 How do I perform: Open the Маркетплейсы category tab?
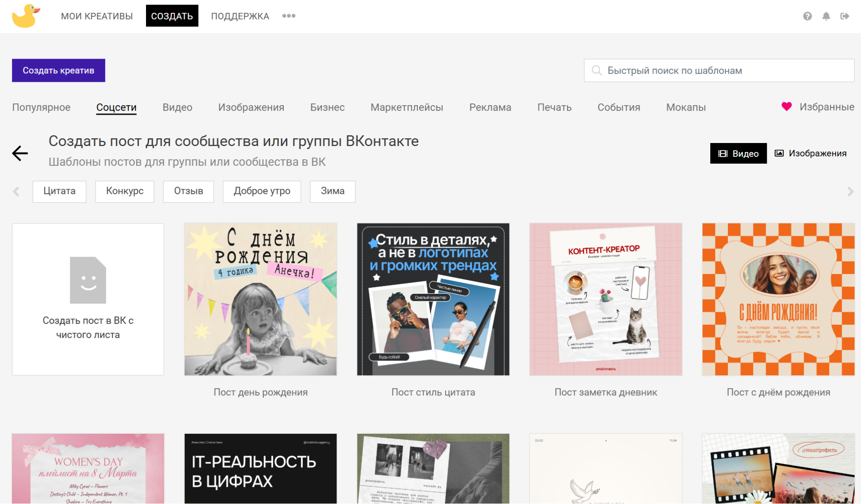click(x=407, y=107)
